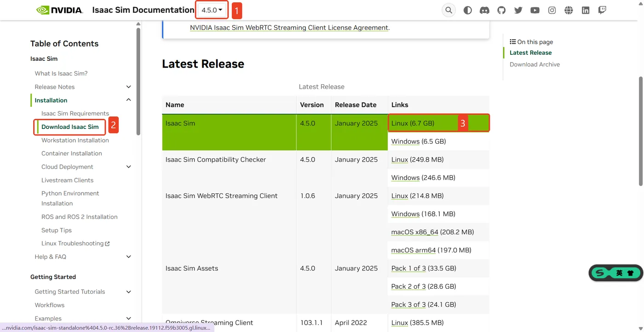Open Getting Started Tutorials entry
The height and width of the screenshot is (332, 644).
pyautogui.click(x=70, y=291)
